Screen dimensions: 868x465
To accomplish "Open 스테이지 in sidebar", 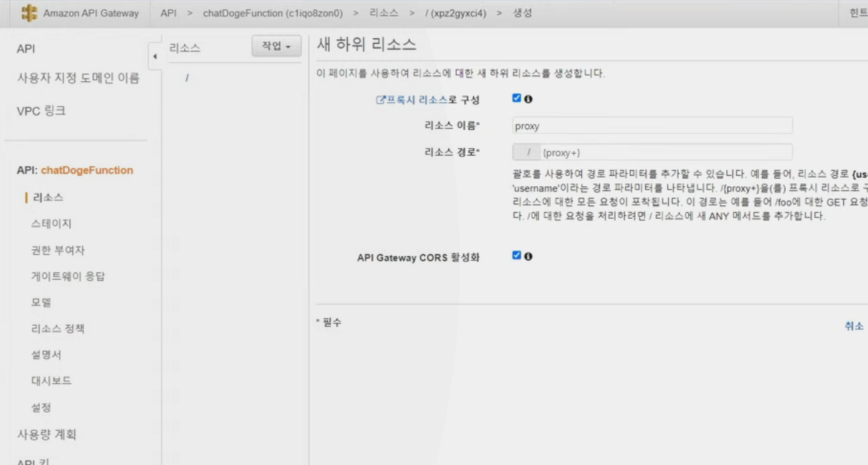I will click(x=51, y=224).
